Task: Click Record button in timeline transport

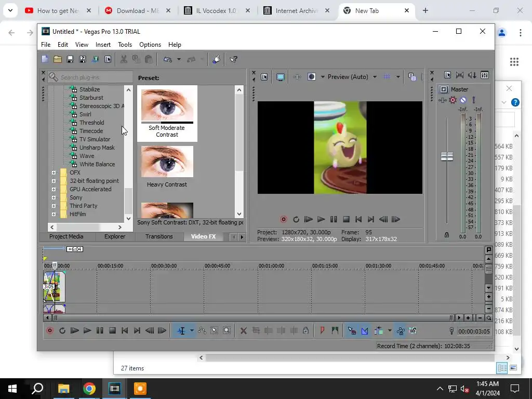Action: [50, 330]
